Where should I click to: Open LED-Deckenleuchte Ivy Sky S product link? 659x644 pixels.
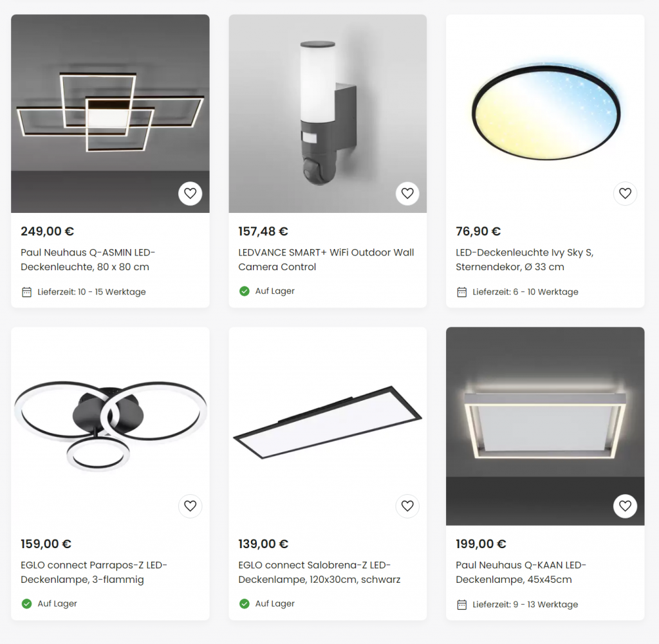pos(524,260)
